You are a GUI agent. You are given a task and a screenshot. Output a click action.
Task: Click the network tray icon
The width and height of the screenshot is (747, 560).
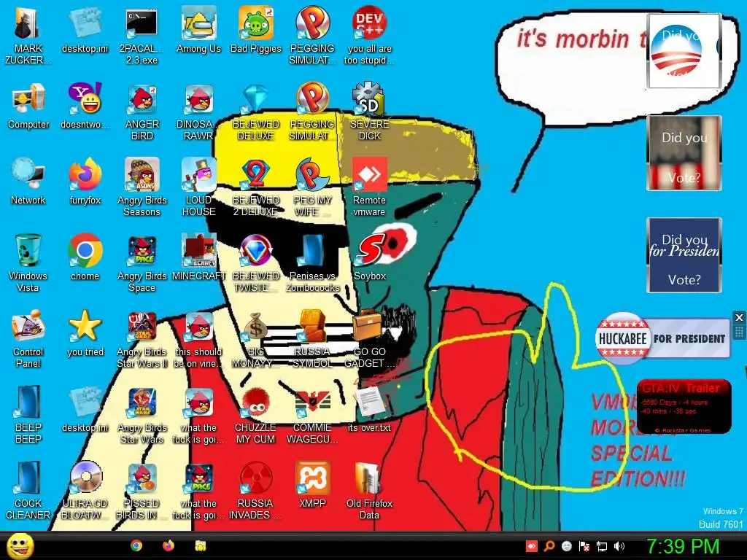[602, 546]
